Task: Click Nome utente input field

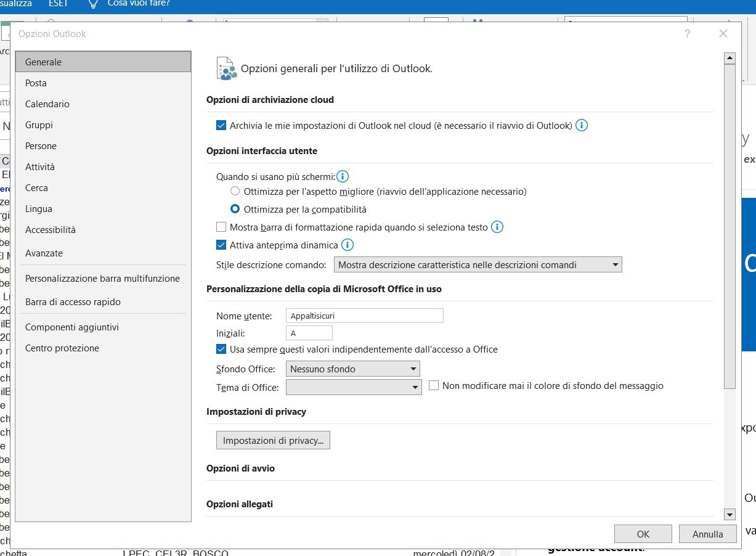Action: point(365,316)
